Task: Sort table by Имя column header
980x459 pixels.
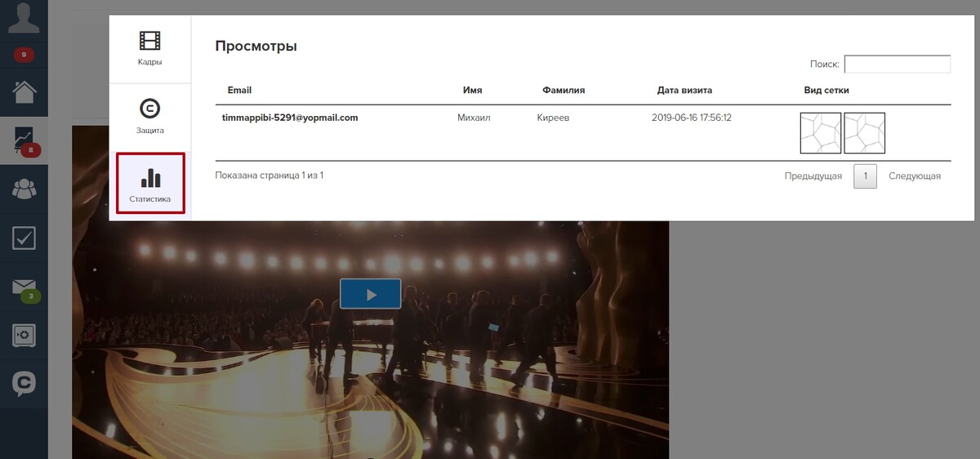Action: (472, 90)
